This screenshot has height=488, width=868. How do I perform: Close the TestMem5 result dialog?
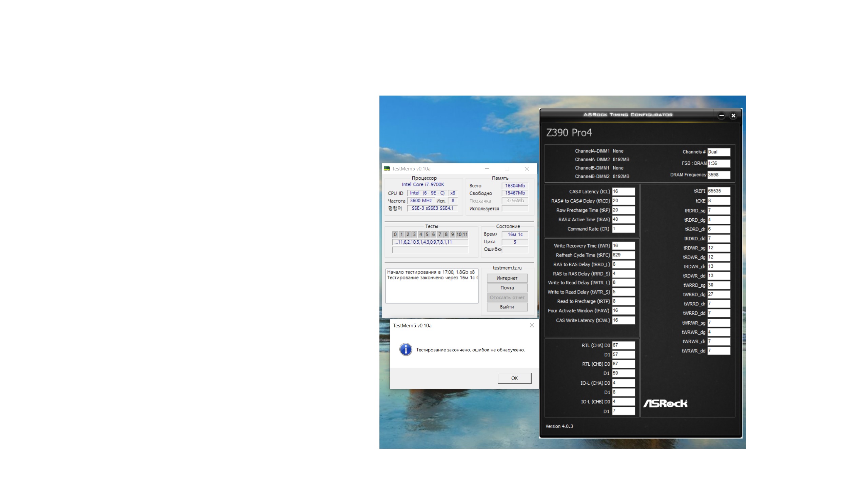tap(532, 325)
